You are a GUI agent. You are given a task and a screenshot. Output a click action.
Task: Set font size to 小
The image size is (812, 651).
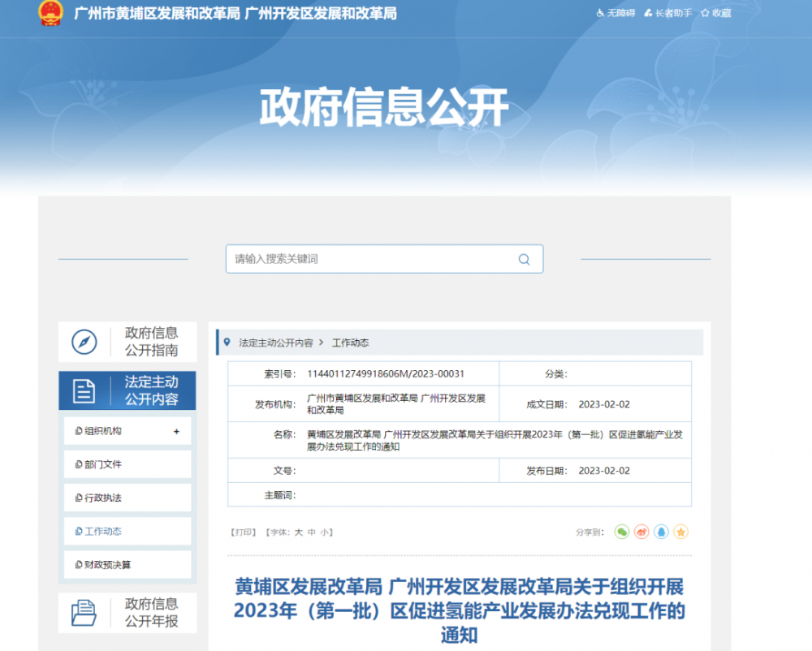(324, 532)
